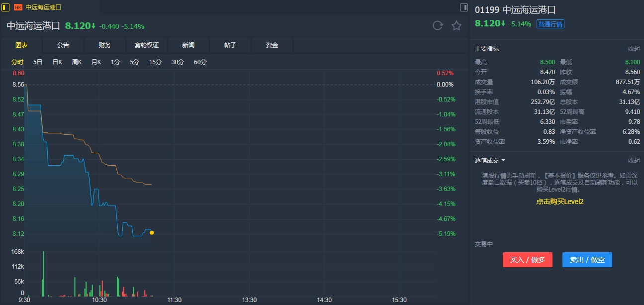
Task: Open the 财务 tab
Action: pos(105,45)
